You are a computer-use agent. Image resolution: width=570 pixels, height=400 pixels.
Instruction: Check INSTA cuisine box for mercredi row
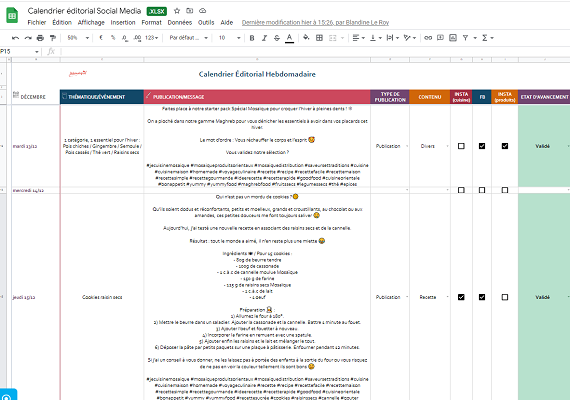(x=461, y=190)
